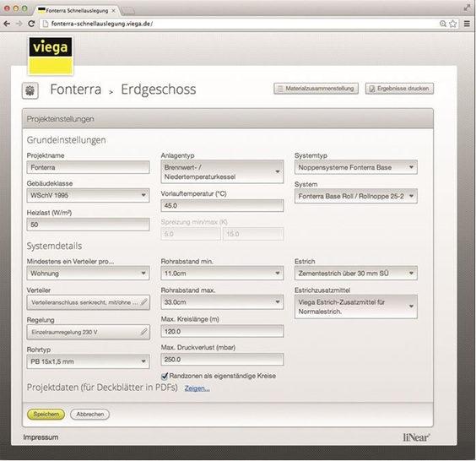Click the Projektname input field

tap(88, 167)
